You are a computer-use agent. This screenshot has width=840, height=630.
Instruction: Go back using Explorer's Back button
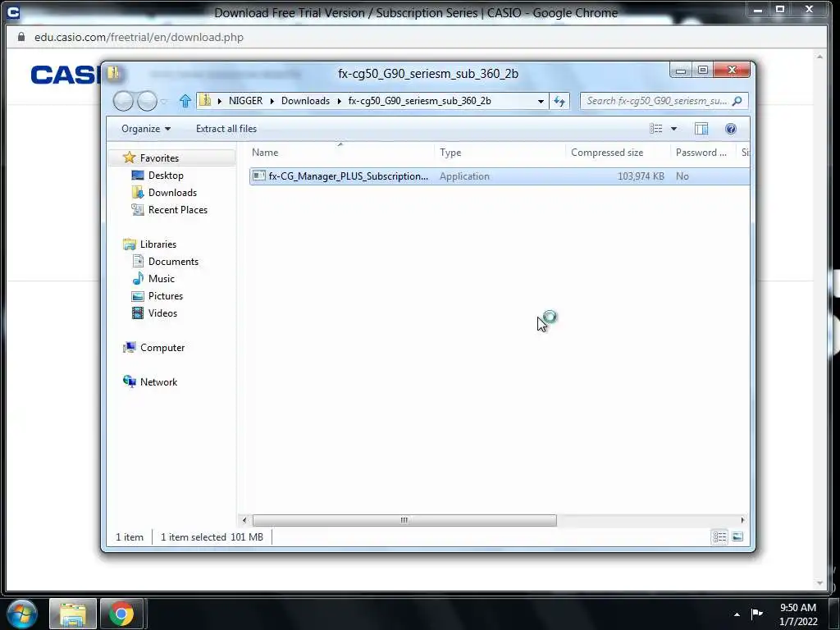pyautogui.click(x=123, y=101)
